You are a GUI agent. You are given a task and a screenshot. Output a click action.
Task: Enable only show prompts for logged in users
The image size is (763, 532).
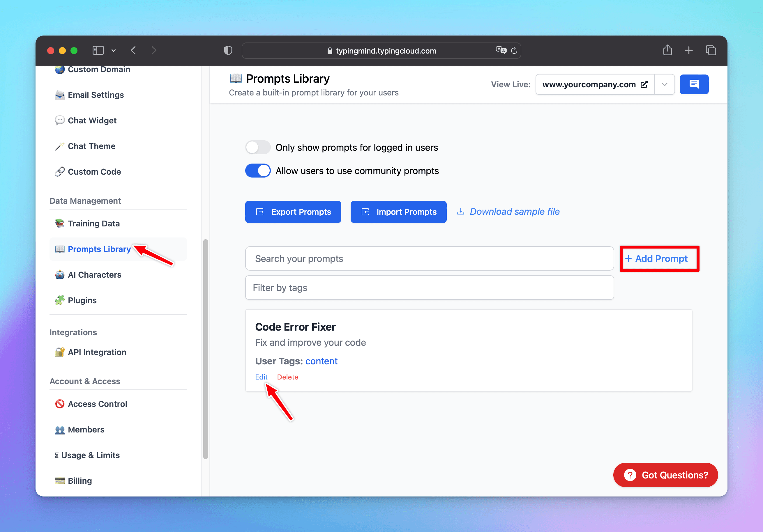click(258, 148)
